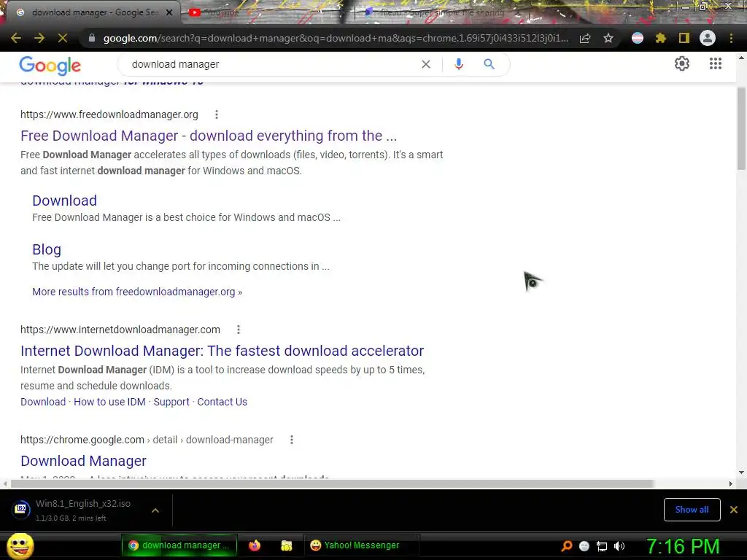Close the downloads bar
747x560 pixels.
[x=734, y=510]
